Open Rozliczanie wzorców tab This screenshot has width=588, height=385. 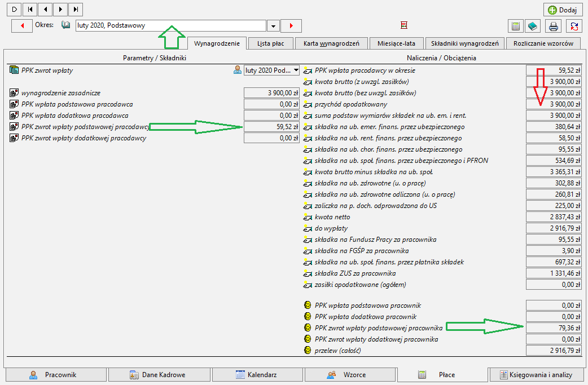pos(543,43)
